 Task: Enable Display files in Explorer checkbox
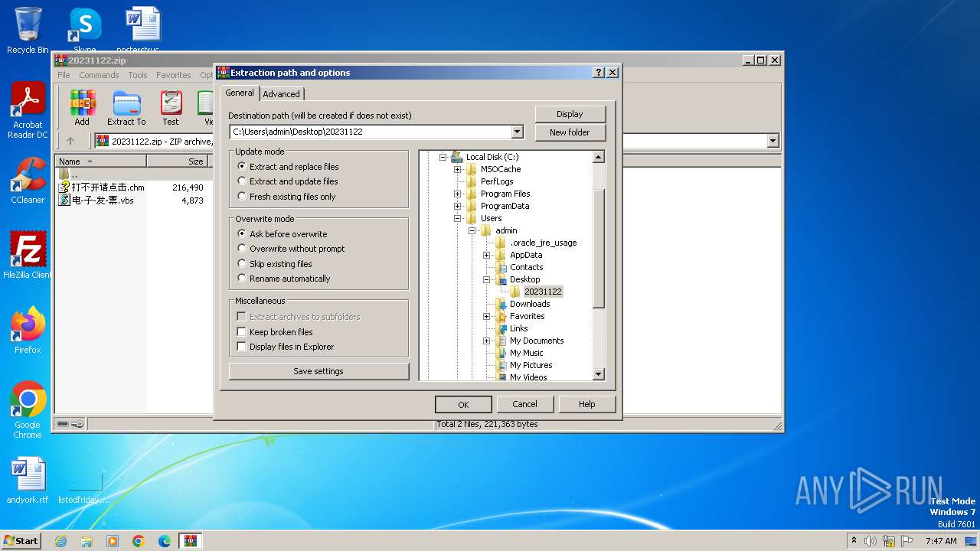coord(242,347)
